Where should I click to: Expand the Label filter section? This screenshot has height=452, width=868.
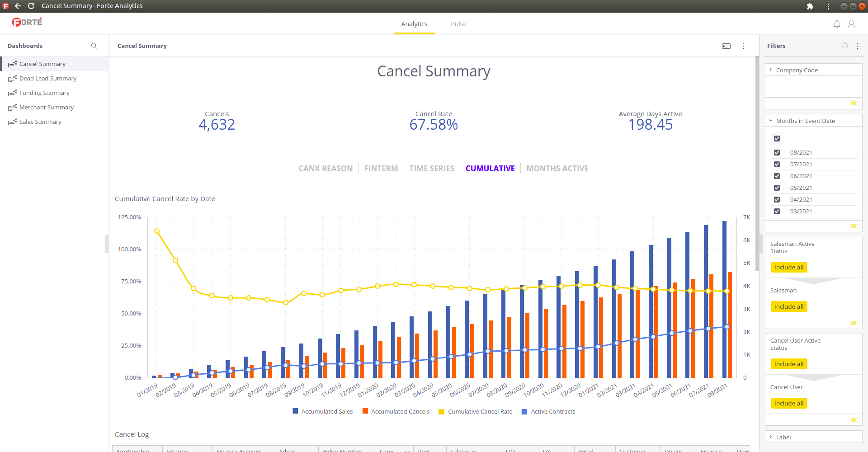pyautogui.click(x=771, y=437)
